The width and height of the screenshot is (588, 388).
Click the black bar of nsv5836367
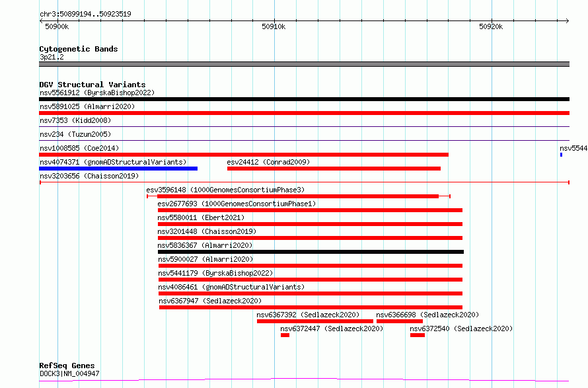(311, 252)
